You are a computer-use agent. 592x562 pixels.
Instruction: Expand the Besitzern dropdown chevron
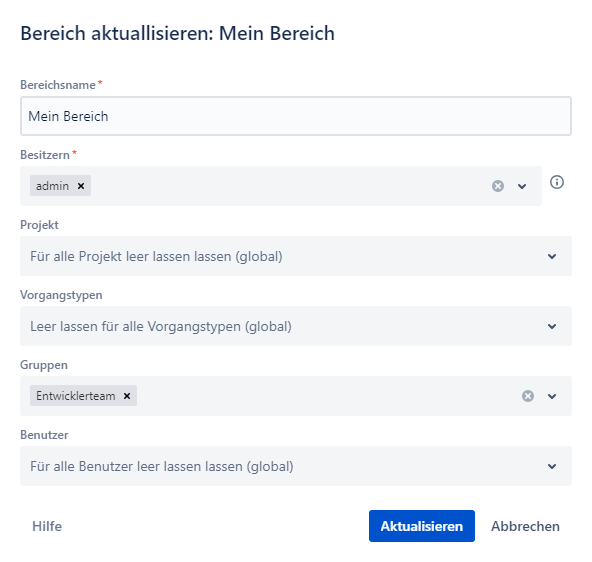click(x=522, y=186)
